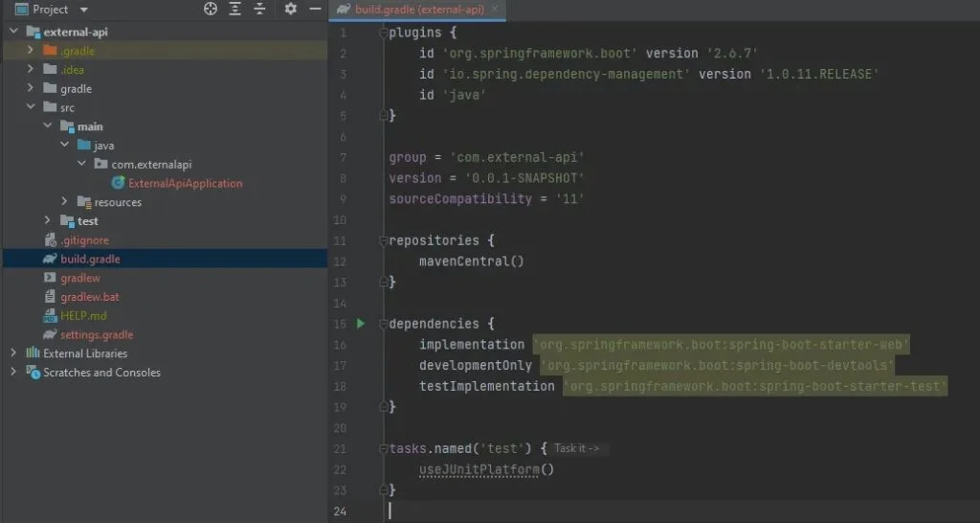The height and width of the screenshot is (523, 980).
Task: Click the Select Opened File locate icon
Action: pyautogui.click(x=211, y=10)
